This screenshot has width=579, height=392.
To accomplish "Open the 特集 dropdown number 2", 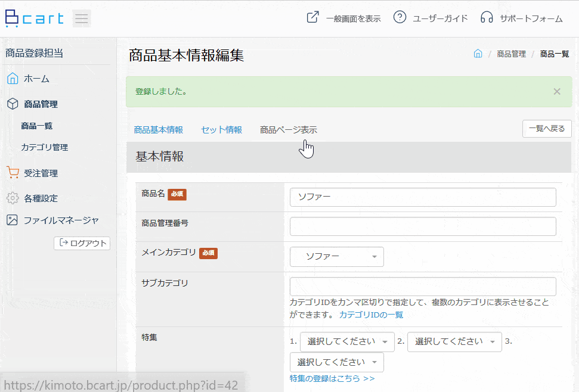I will click(454, 342).
